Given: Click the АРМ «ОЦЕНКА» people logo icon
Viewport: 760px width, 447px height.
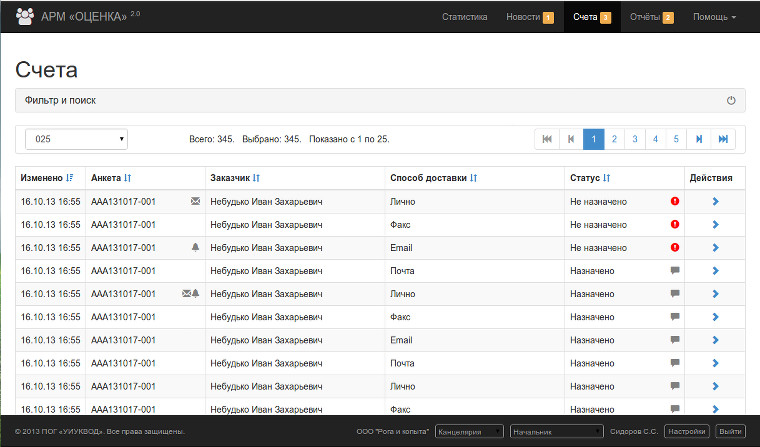Looking at the screenshot, I should pos(25,16).
